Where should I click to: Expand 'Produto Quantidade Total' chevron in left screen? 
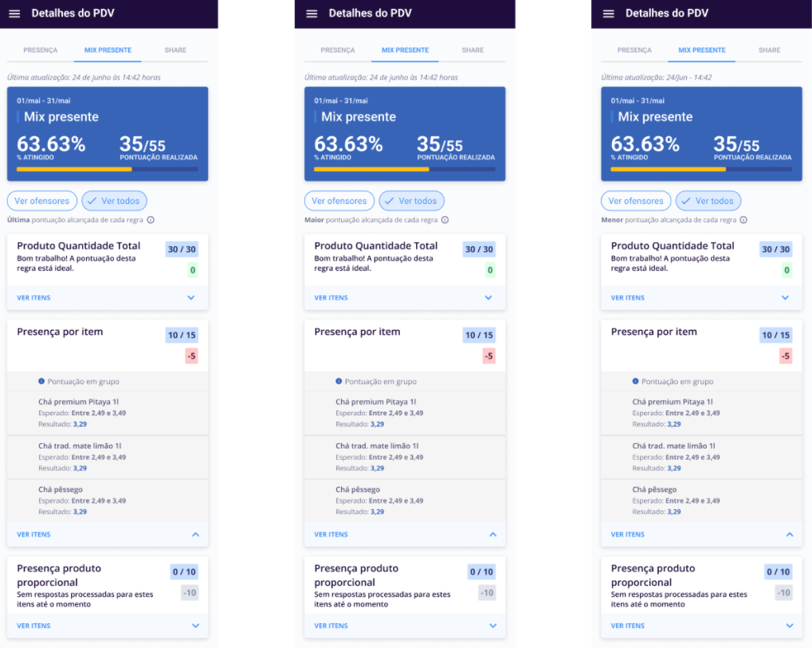pyautogui.click(x=191, y=298)
